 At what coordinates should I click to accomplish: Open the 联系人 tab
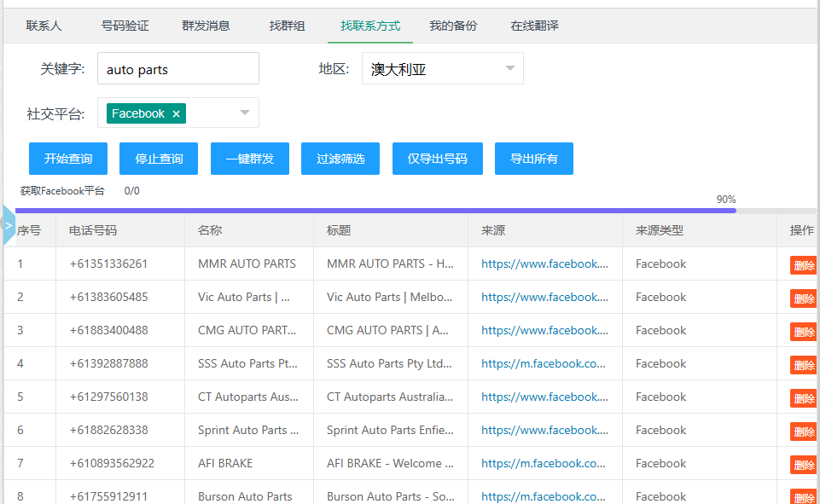tap(44, 26)
